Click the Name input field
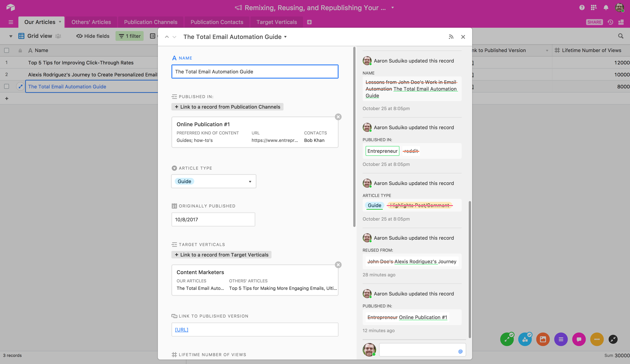 pyautogui.click(x=255, y=72)
